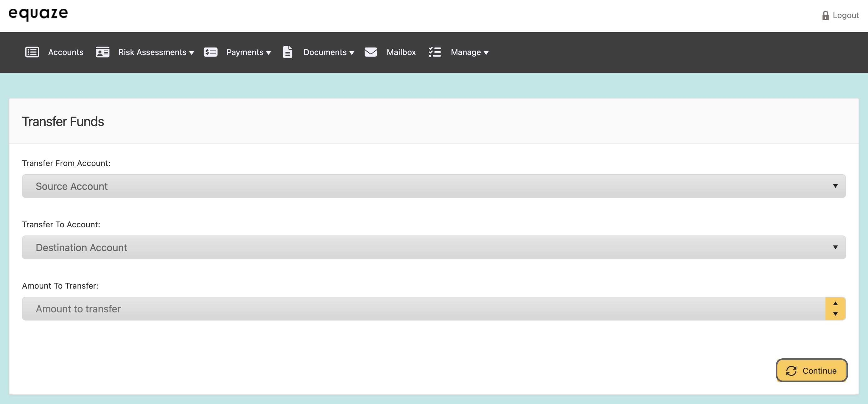Viewport: 868px width, 404px height.
Task: Go to the Accounts page
Action: 66,52
